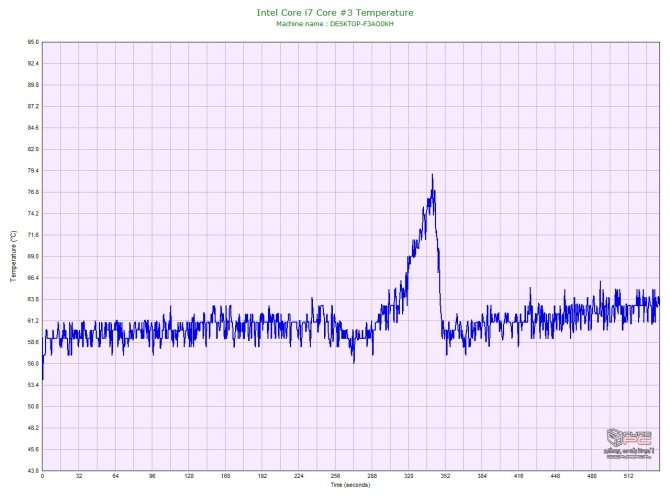Screen dimensions: 670x502
Task: Click the chart title "Intel Core i7 Core #3 Temperature"
Action: coord(335,13)
